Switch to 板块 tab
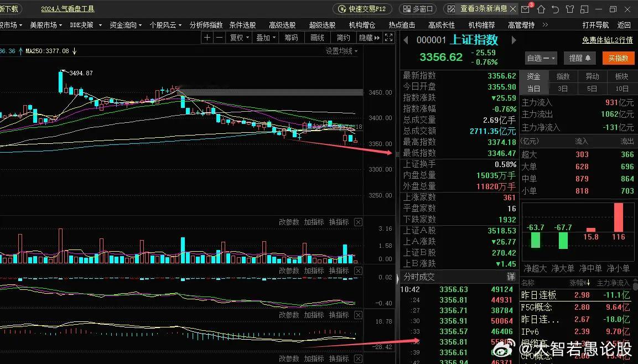The height and width of the screenshot is (364, 638). pyautogui.click(x=622, y=76)
